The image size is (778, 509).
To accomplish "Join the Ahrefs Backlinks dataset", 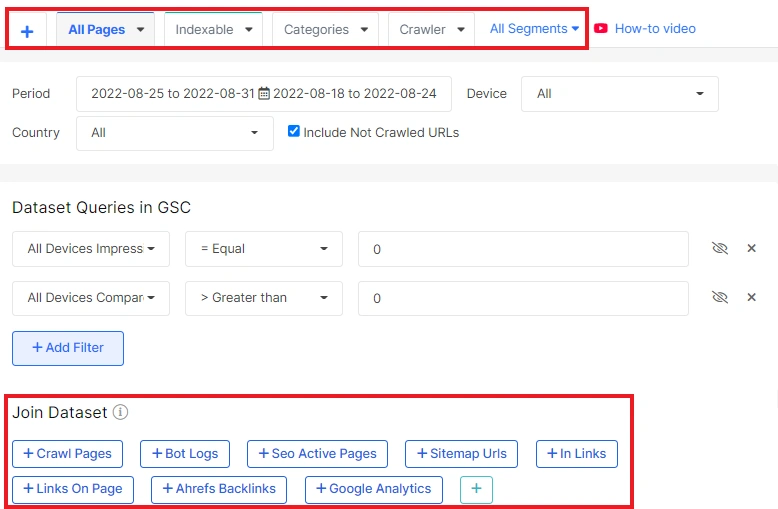I will (219, 490).
